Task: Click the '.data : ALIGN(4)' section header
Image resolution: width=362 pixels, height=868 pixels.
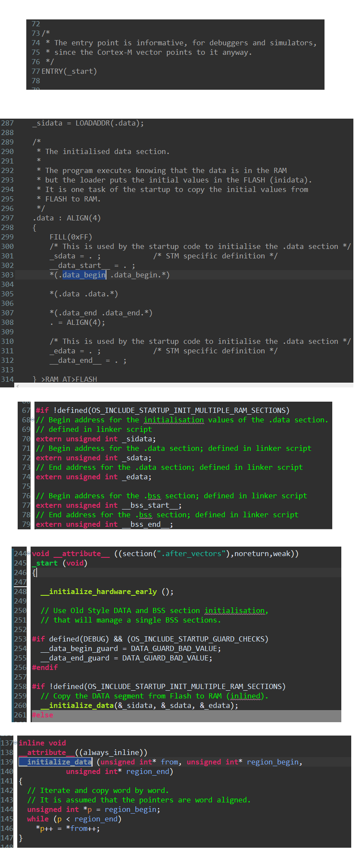Action: [x=67, y=218]
